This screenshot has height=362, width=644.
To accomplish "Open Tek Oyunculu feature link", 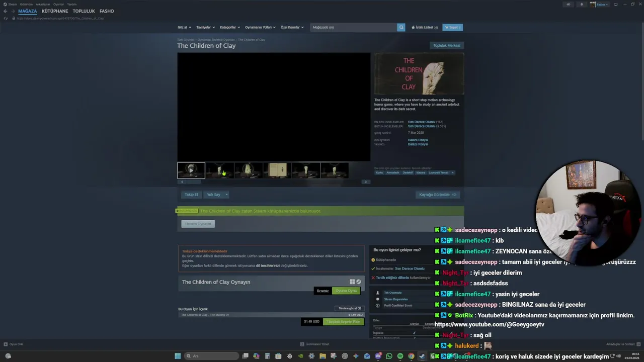I will click(393, 293).
